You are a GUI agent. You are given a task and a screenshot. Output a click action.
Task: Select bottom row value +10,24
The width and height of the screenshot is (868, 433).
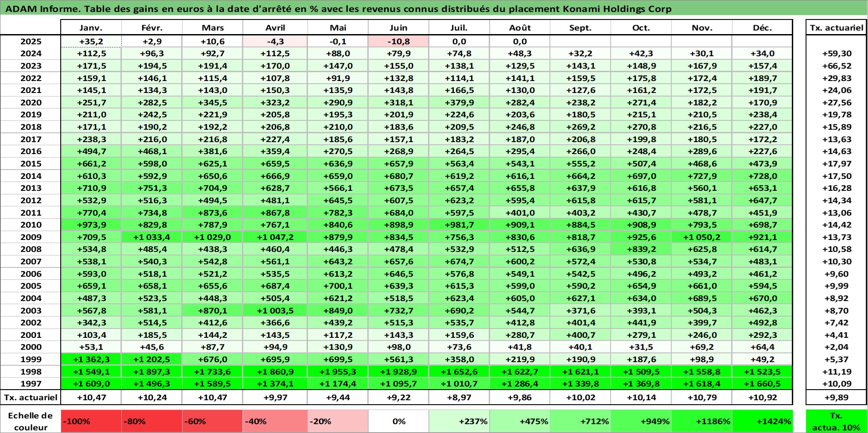[152, 398]
